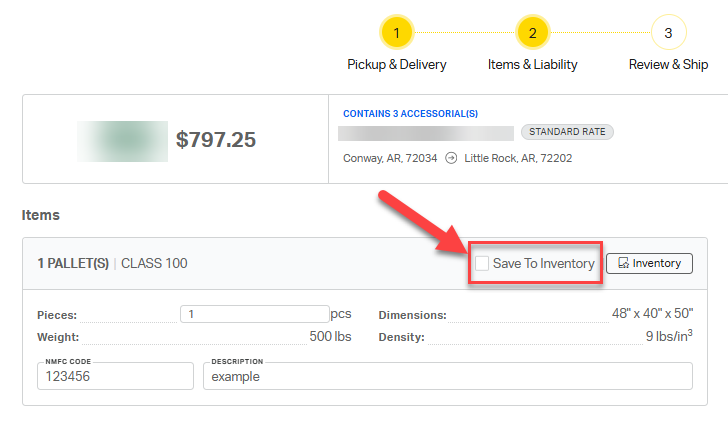Screen dimensions: 728x425
Task: Click the route arrow between Conway and Little Rock
Action: tap(451, 158)
